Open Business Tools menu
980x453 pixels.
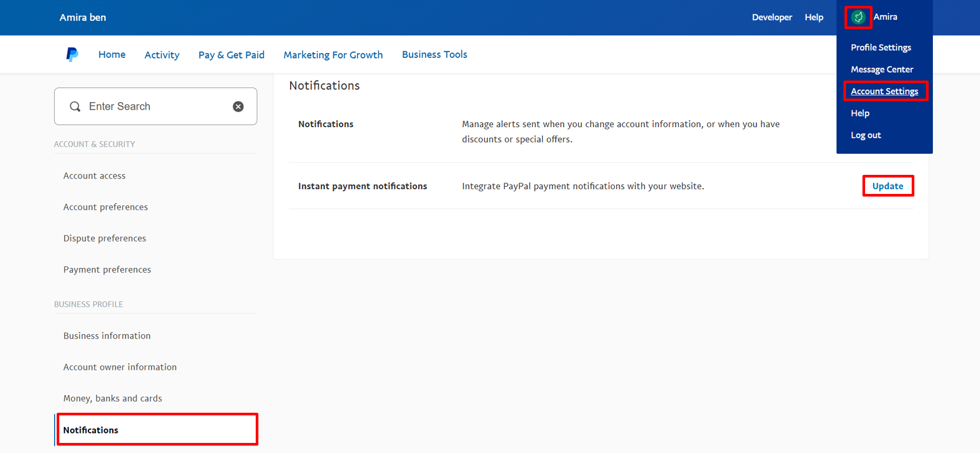(435, 55)
